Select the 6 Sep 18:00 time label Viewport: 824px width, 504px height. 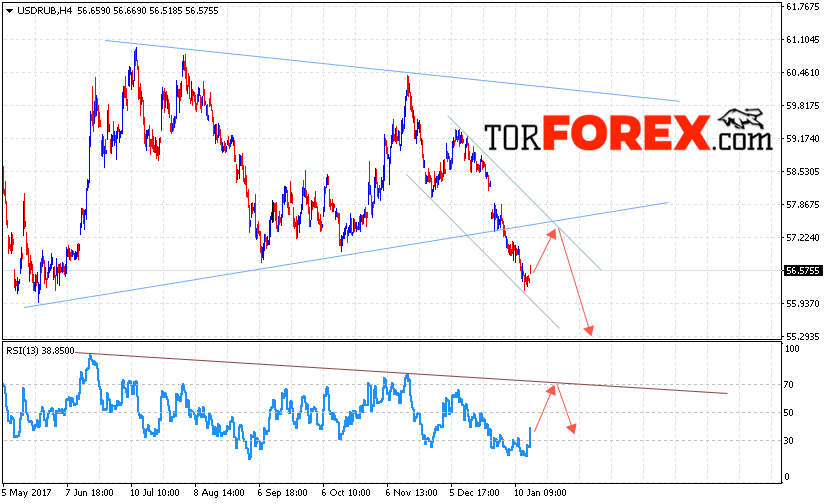(x=282, y=493)
